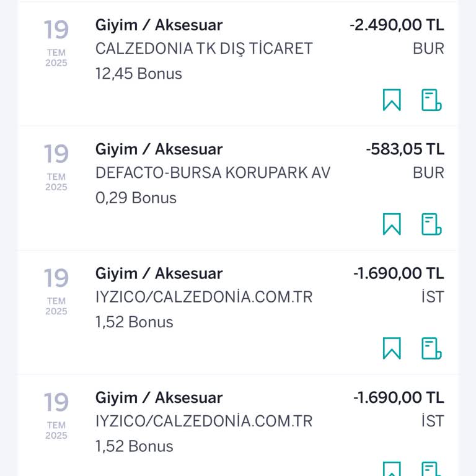The image size is (476, 476).
Task: Select 1,52 Bonus on first IYZICO transaction
Action: pyautogui.click(x=134, y=322)
